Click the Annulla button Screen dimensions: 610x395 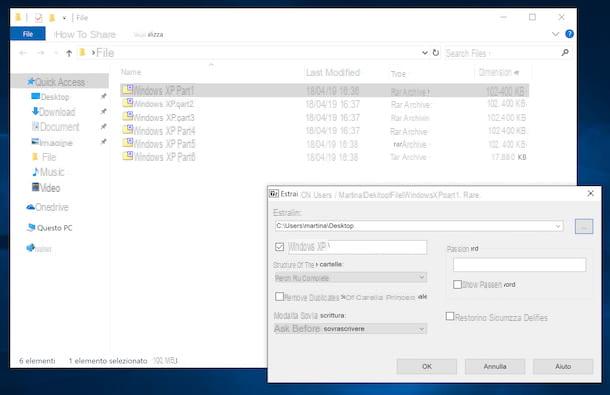click(x=495, y=366)
